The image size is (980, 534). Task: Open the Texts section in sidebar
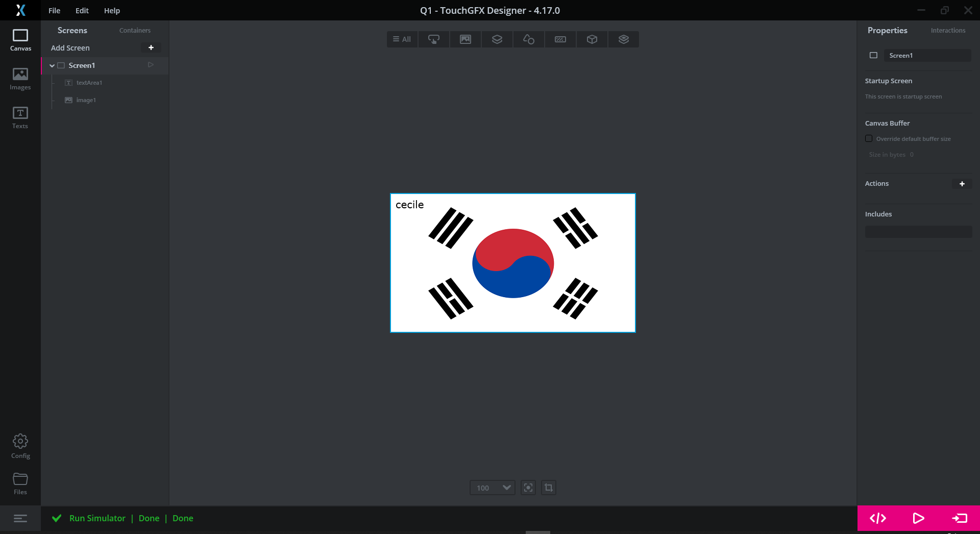tap(20, 118)
